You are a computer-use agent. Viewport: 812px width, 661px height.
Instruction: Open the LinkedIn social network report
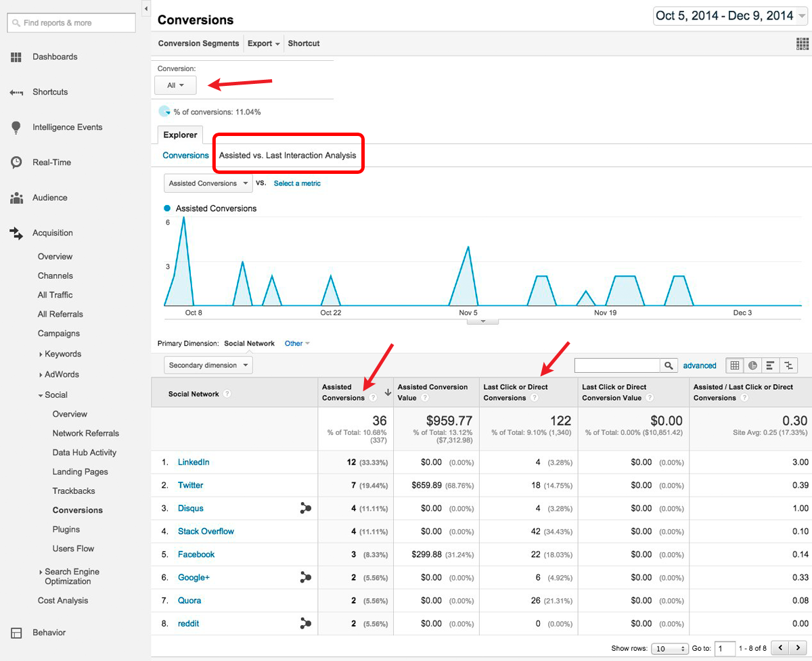(x=194, y=461)
